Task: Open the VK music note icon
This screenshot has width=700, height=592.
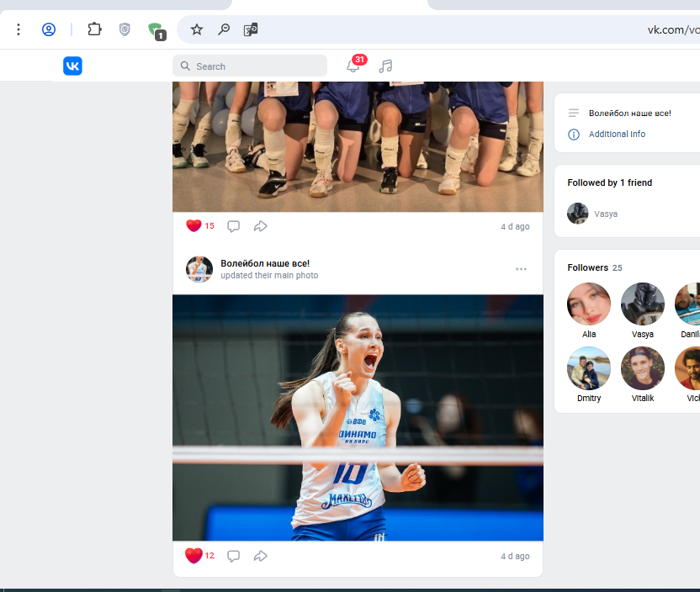Action: coord(385,66)
